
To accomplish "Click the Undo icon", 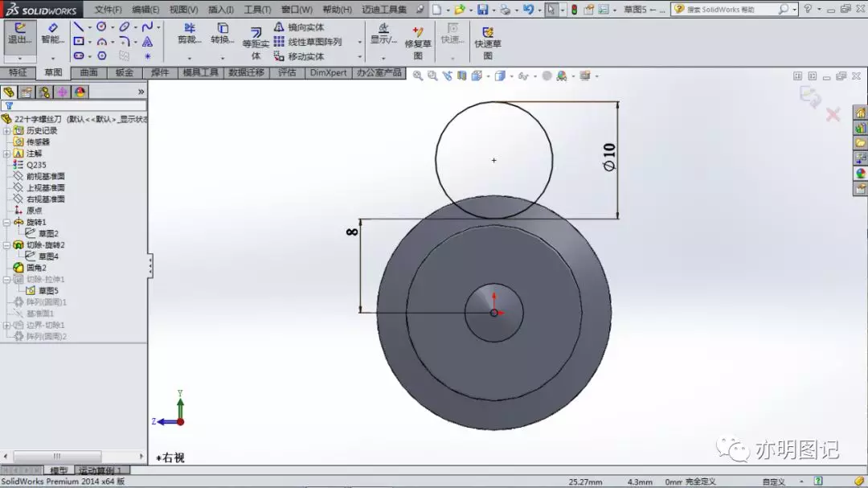I will (x=528, y=10).
